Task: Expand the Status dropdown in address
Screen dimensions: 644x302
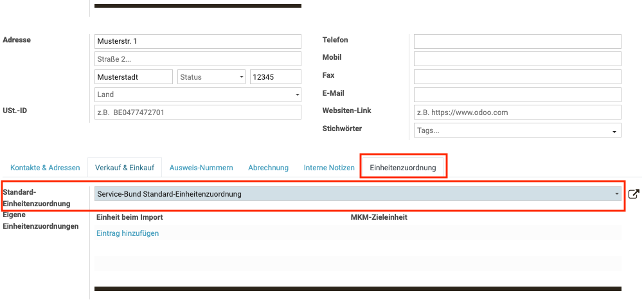Action: point(211,77)
